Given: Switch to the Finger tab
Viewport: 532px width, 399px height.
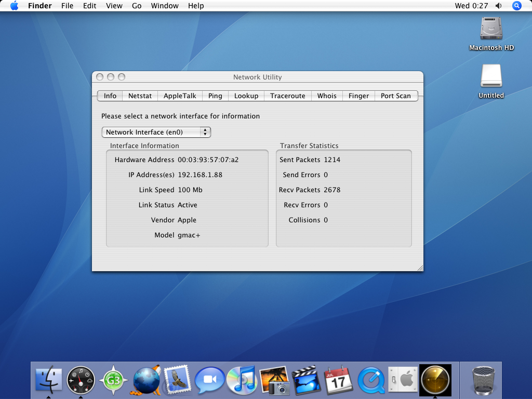Looking at the screenshot, I should pyautogui.click(x=358, y=96).
